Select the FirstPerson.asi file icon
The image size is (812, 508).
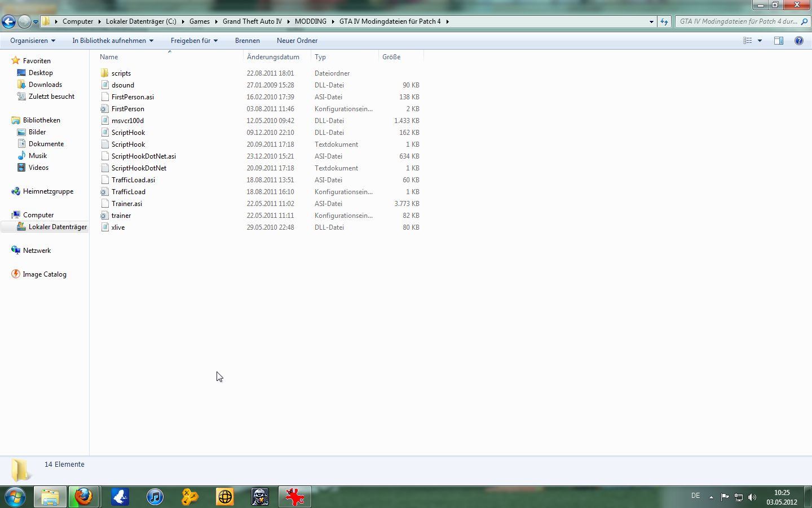click(x=104, y=97)
